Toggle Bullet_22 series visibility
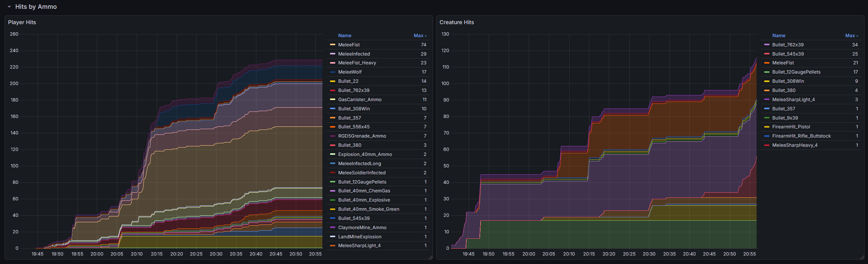This screenshot has height=264, width=868. (x=348, y=81)
